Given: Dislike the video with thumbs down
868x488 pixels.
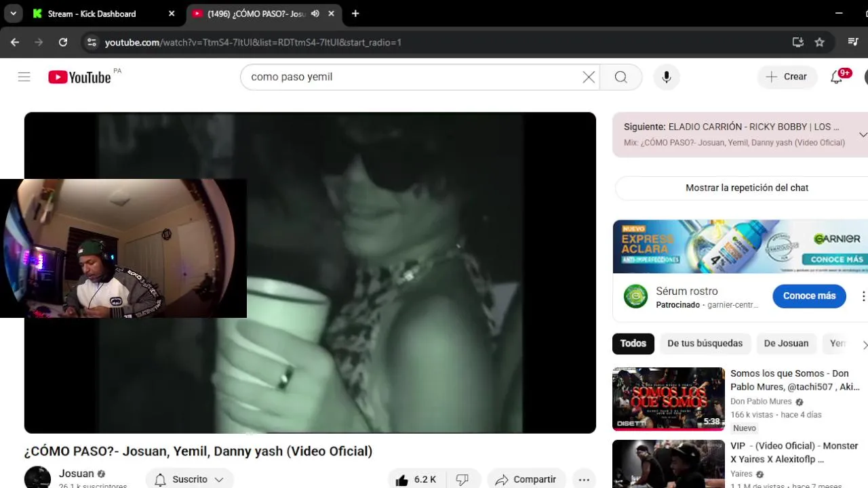Looking at the screenshot, I should [462, 479].
